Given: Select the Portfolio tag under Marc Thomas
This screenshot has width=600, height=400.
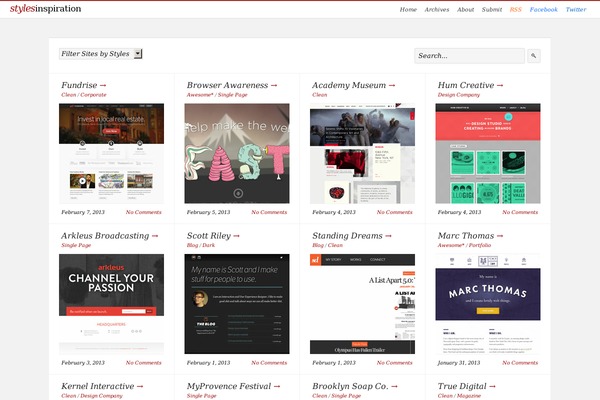Looking at the screenshot, I should point(480,245).
